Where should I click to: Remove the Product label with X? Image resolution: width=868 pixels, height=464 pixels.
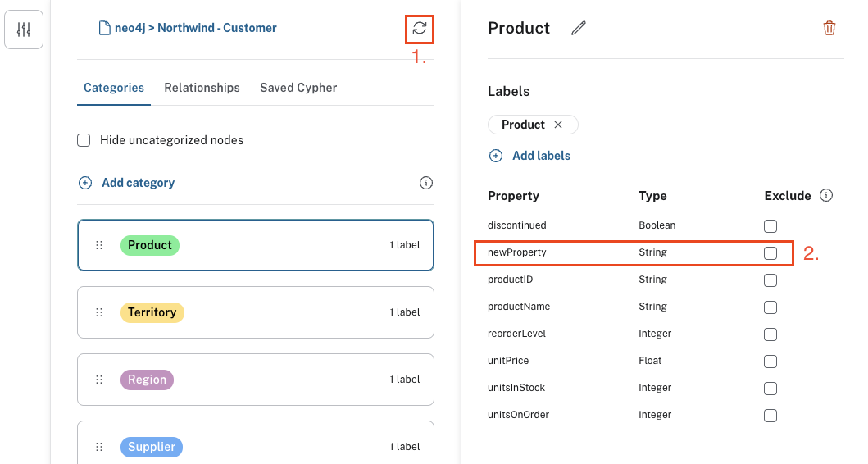558,125
